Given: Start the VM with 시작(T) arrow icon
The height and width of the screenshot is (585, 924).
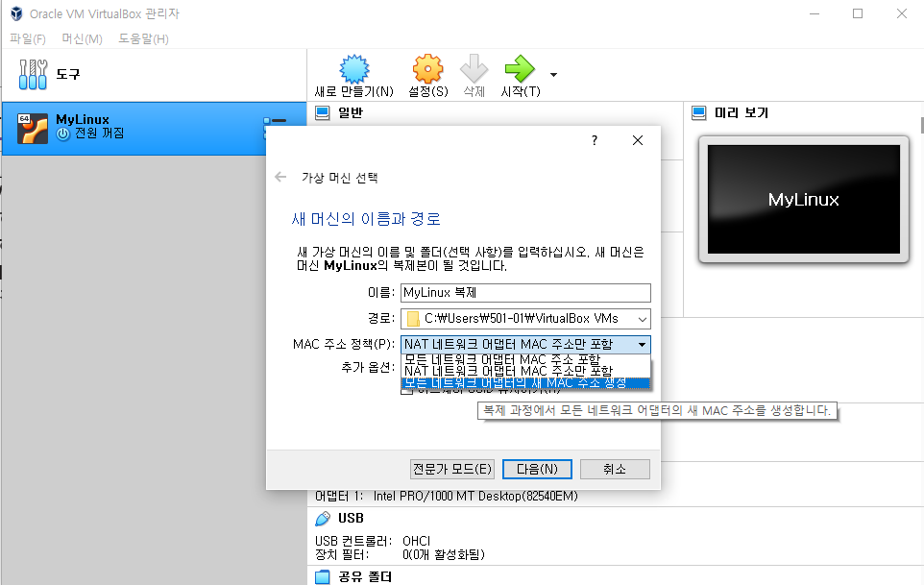Looking at the screenshot, I should pos(520,69).
